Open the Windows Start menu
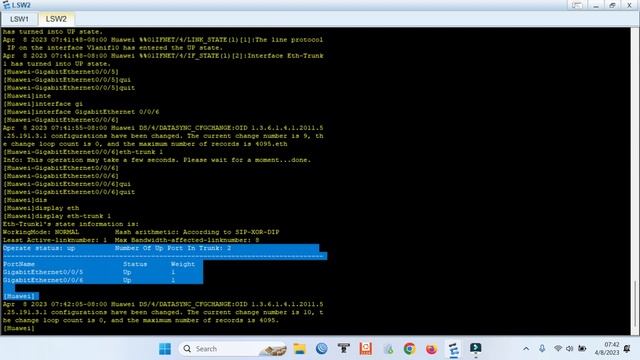The height and width of the screenshot is (360, 640). pyautogui.click(x=165, y=349)
